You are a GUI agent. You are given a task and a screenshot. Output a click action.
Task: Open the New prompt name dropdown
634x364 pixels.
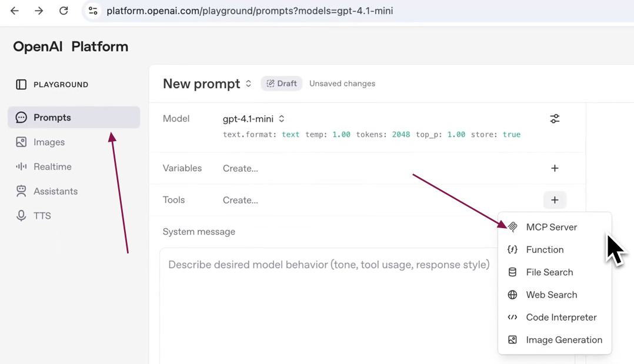point(207,84)
